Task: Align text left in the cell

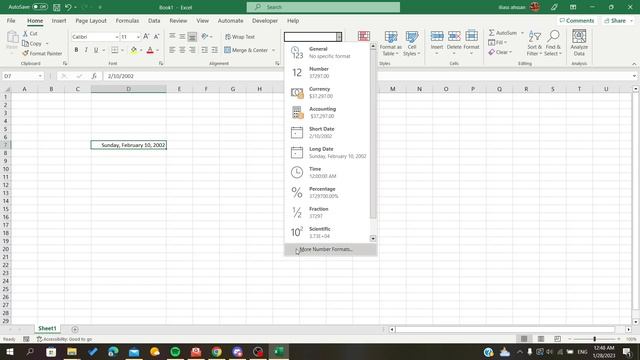Action: pos(172,50)
